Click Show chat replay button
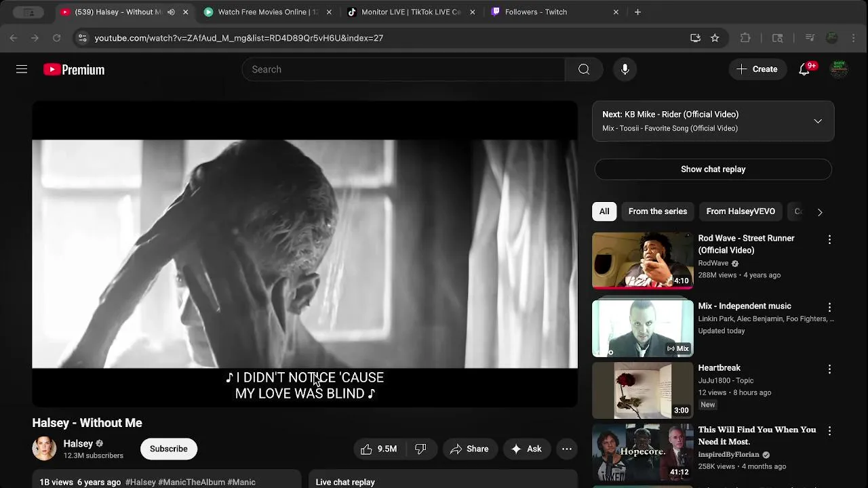 pyautogui.click(x=713, y=169)
